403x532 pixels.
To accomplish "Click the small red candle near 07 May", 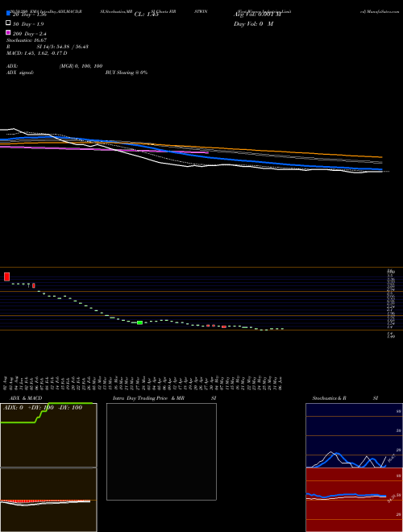I will pyautogui.click(x=224, y=326).
